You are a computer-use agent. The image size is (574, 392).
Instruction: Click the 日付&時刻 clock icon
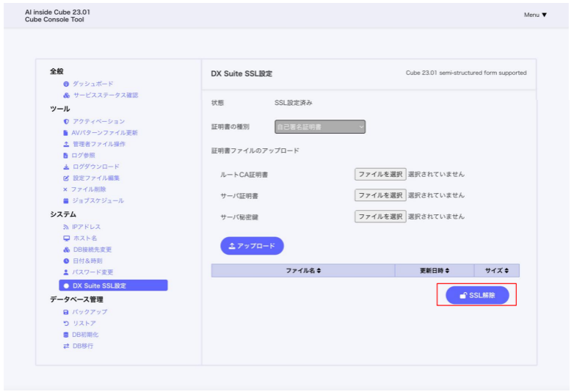66,261
